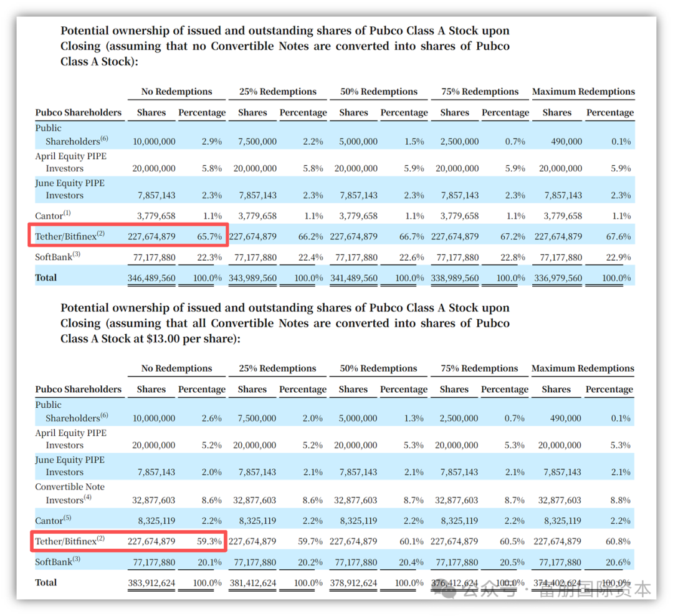673x616 pixels.
Task: Click the heading assuming no Convertible Notes converted
Action: 285,46
